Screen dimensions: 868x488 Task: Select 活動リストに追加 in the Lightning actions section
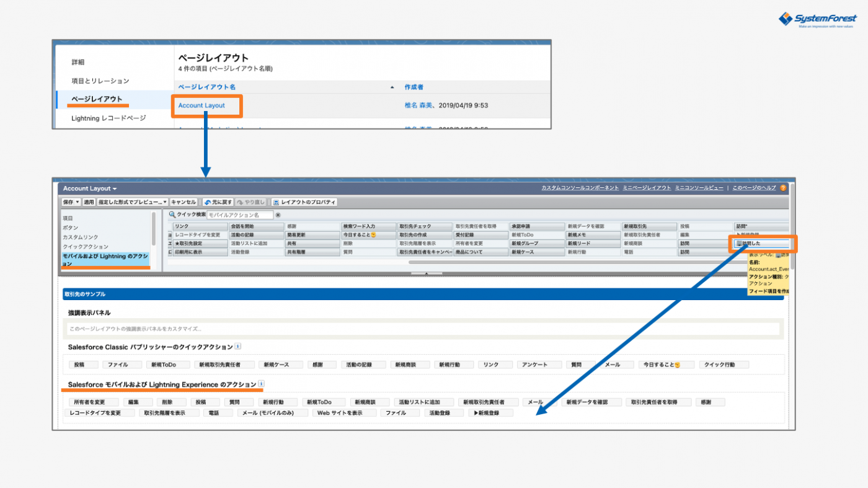coord(425,402)
